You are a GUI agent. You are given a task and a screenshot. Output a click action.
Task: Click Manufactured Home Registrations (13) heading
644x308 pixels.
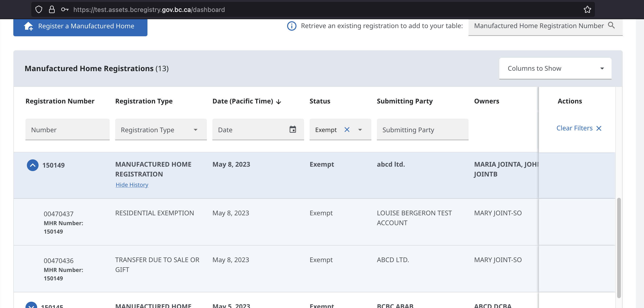tap(97, 68)
